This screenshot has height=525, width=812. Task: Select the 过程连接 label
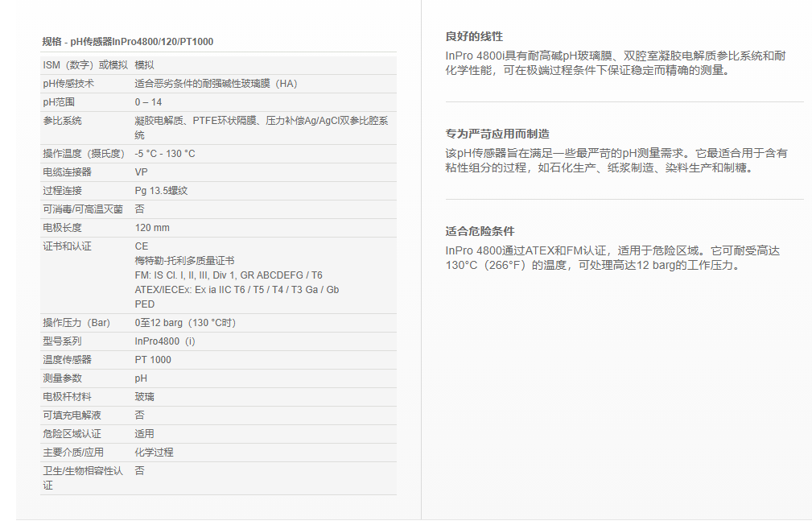click(62, 191)
